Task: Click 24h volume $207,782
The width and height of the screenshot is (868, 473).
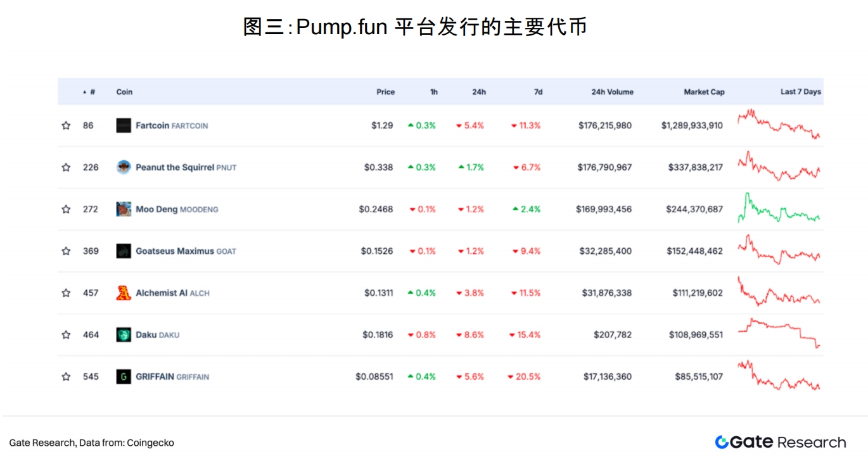Action: point(613,334)
